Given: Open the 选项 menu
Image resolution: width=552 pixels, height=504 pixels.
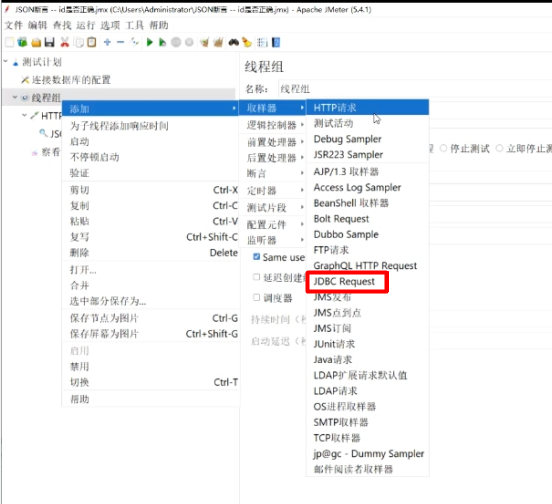Looking at the screenshot, I should coord(110,25).
